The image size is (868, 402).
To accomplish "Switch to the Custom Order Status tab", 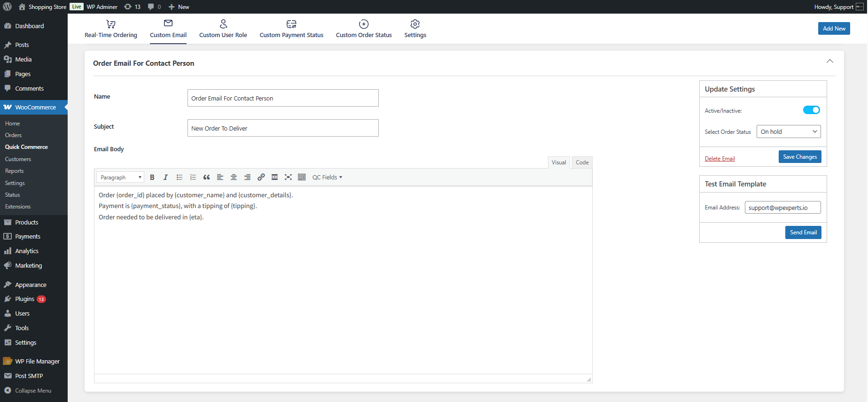I will coord(364,29).
